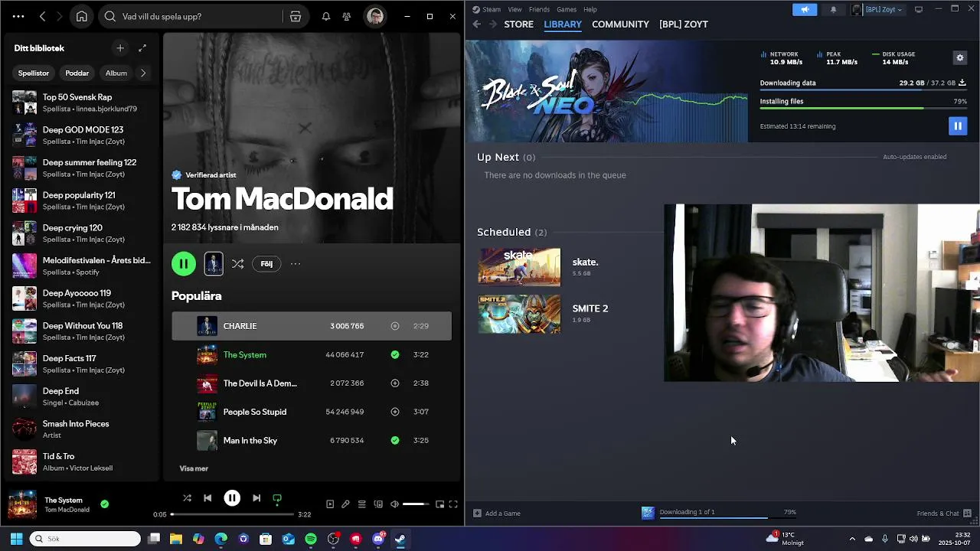Go back in Steam navigation

tap(476, 24)
